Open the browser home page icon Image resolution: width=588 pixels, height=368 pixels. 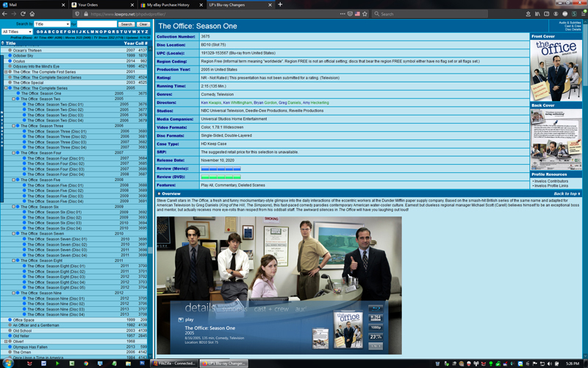[x=32, y=14]
